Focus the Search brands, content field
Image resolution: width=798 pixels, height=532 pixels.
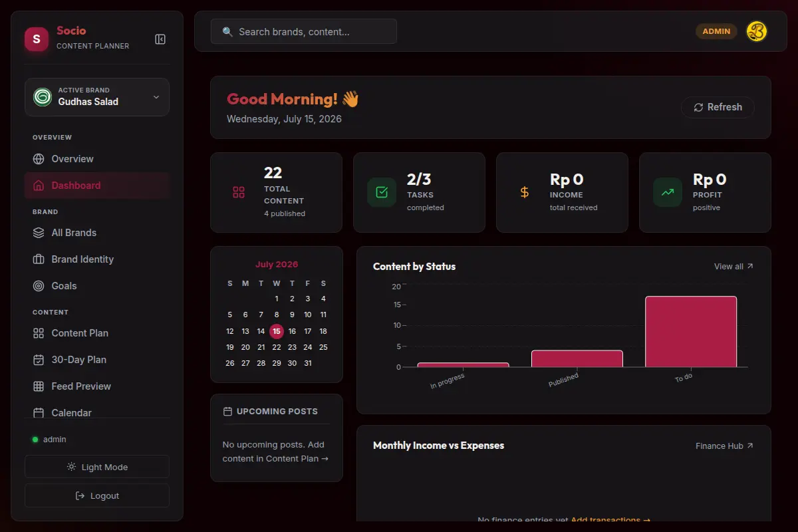tap(304, 31)
